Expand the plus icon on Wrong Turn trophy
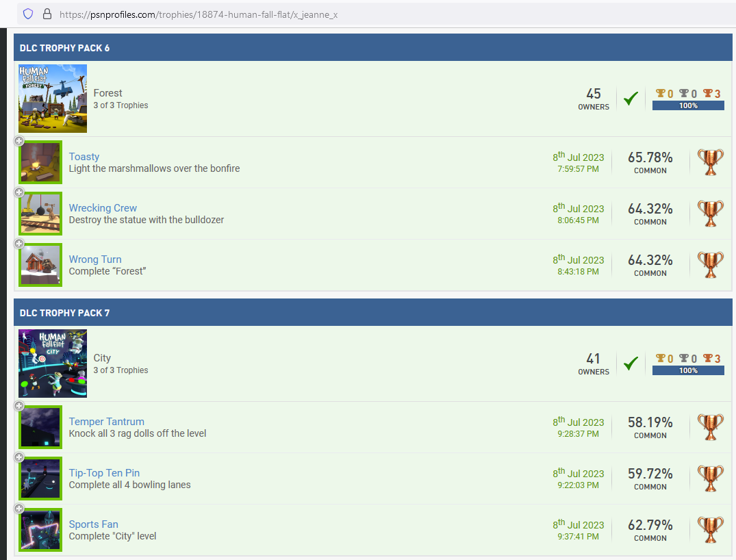The height and width of the screenshot is (560, 736). pyautogui.click(x=19, y=244)
